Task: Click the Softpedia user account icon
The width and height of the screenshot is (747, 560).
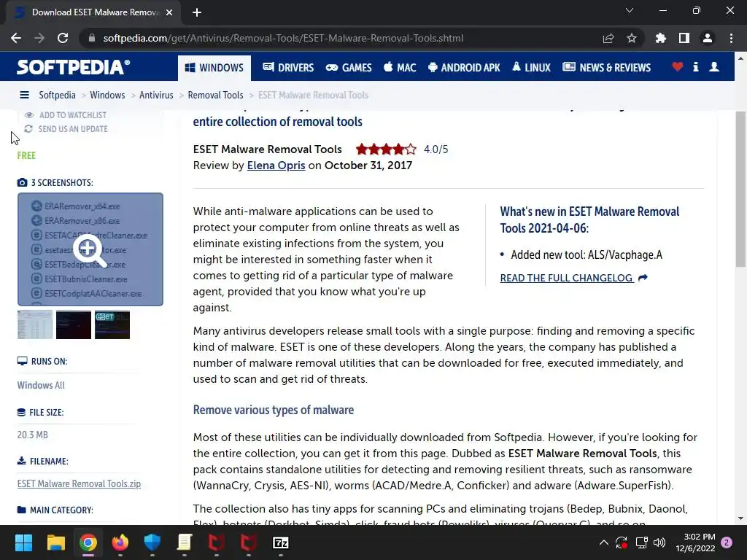Action: (714, 67)
